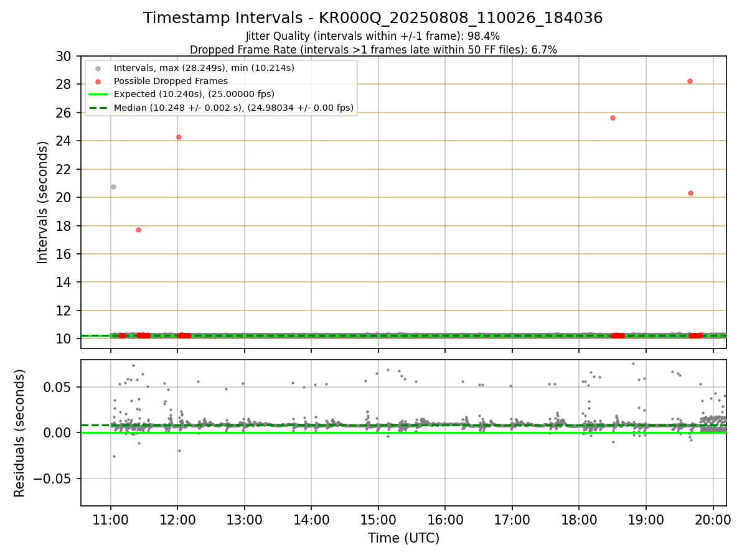
Task: Click the '26' tick on the intervals axis
Action: point(64,113)
